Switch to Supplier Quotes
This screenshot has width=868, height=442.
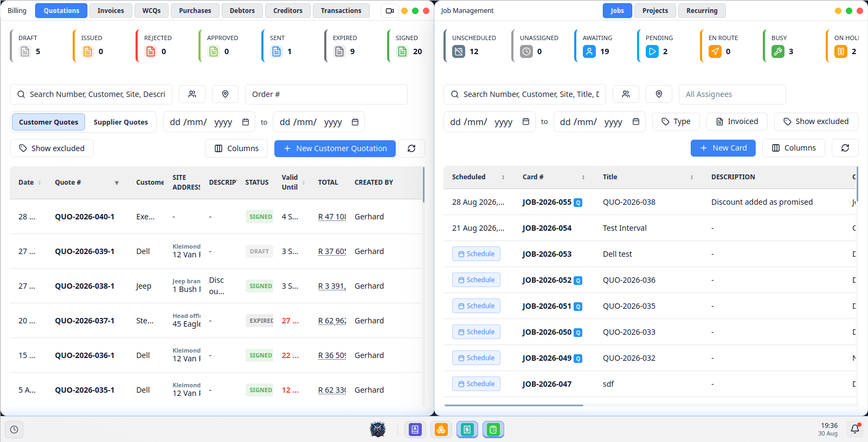click(121, 122)
